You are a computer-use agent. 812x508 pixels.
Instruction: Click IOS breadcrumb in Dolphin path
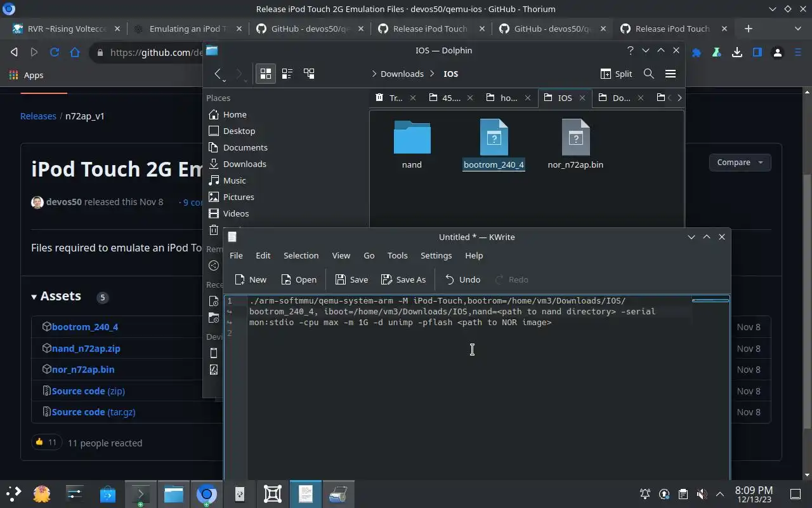tap(450, 74)
